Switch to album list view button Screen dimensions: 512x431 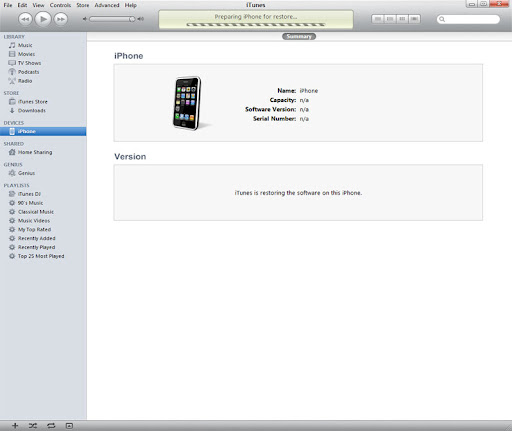tap(390, 19)
